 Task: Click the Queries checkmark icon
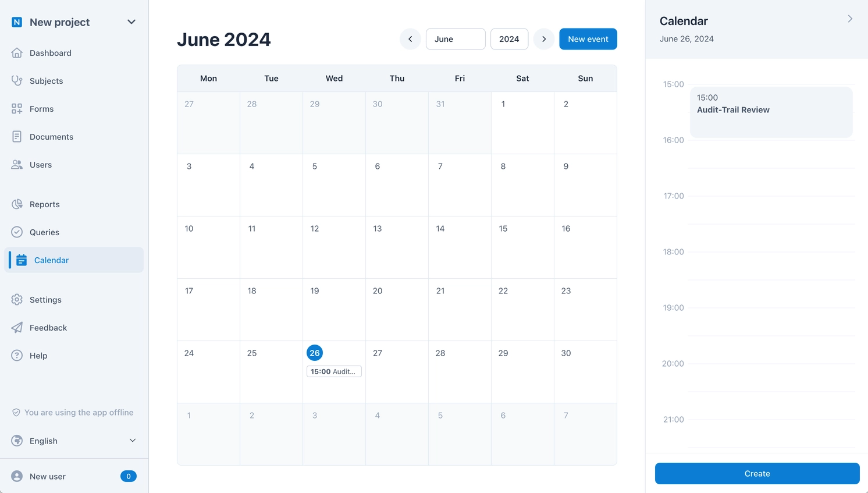coord(17,232)
